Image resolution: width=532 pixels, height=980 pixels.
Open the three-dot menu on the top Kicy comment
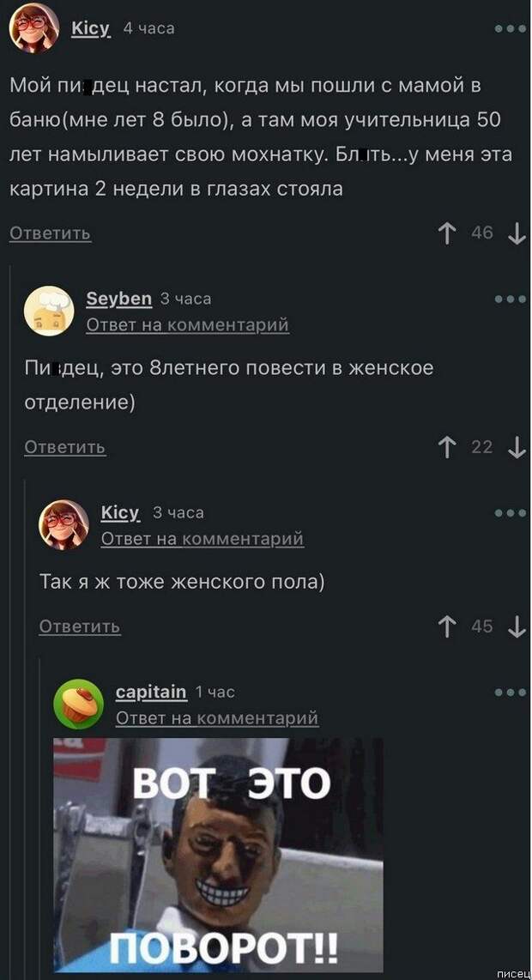point(511,29)
